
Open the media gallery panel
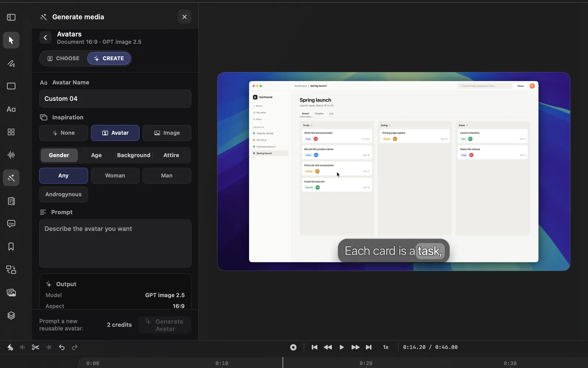pos(11,293)
